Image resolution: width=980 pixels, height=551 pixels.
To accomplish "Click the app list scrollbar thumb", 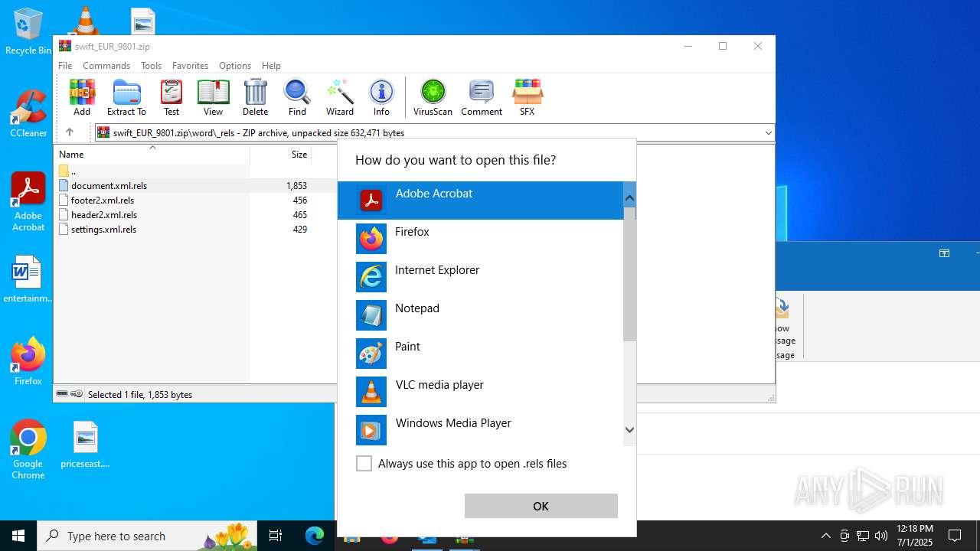I will (629, 274).
